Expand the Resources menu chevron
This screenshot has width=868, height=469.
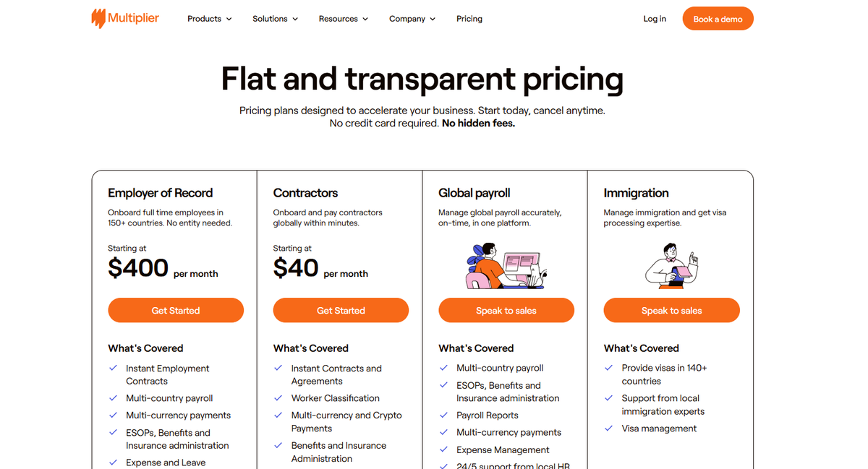tap(365, 20)
